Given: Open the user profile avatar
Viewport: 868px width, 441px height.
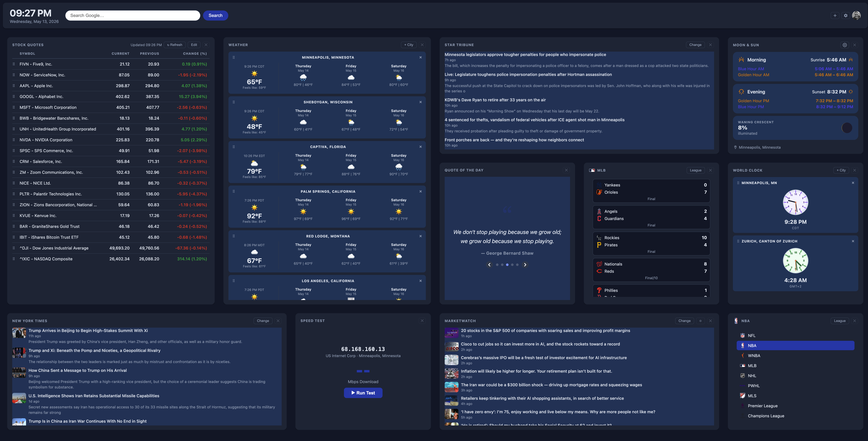Looking at the screenshot, I should pos(856,16).
